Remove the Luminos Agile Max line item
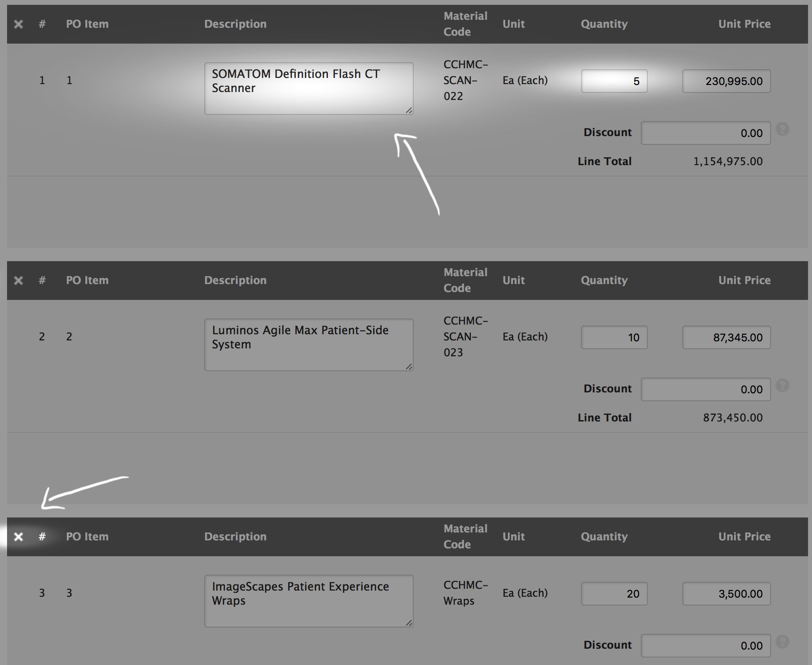This screenshot has height=665, width=812. click(x=18, y=280)
